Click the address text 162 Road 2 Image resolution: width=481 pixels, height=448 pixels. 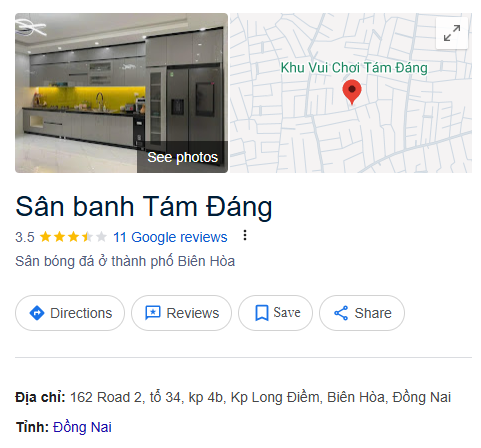tap(106, 397)
